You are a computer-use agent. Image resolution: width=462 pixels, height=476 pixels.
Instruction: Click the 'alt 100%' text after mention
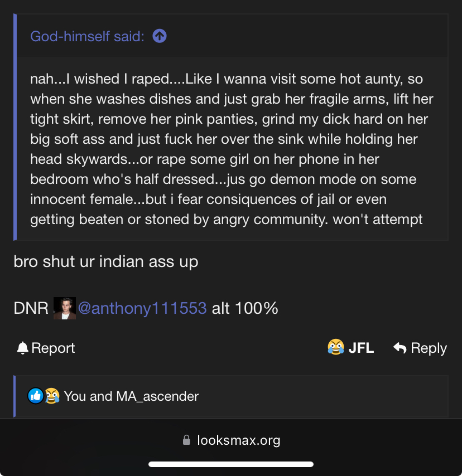pyautogui.click(x=245, y=308)
